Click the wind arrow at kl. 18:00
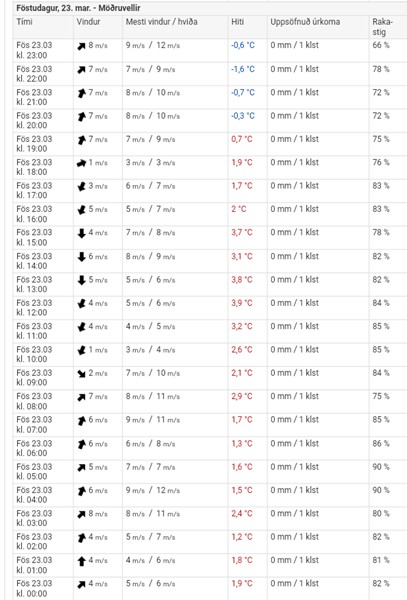407x600 pixels. tap(81, 163)
